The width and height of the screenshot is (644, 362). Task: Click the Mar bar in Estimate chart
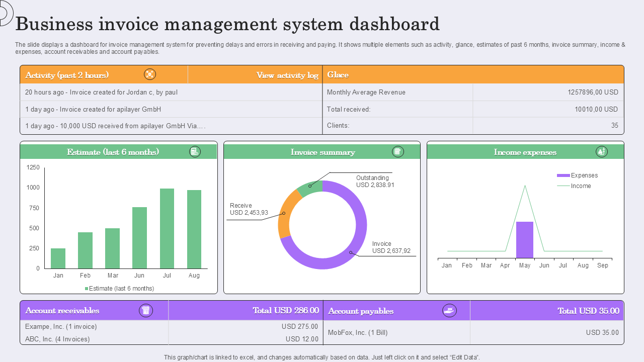coord(112,248)
